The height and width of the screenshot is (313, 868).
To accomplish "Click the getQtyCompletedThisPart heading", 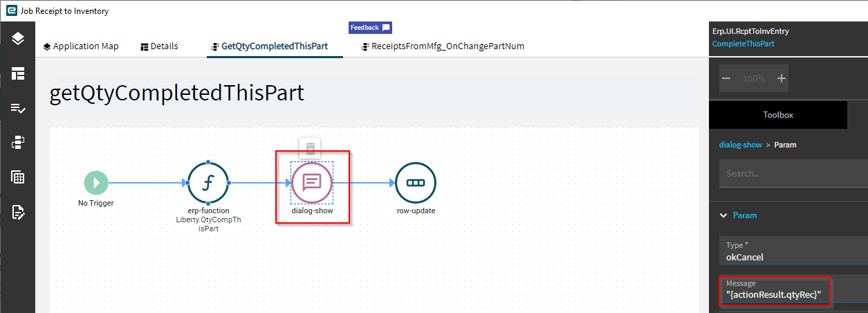I will [177, 93].
